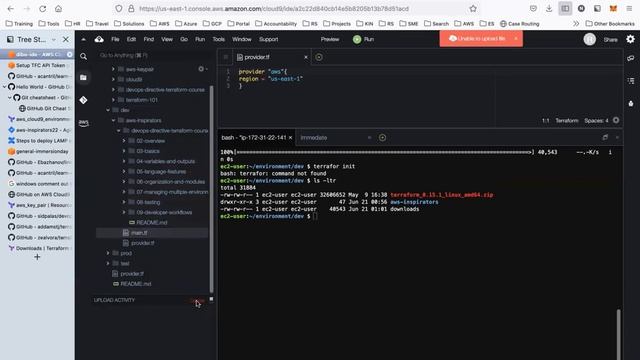Open the Environment file tree panel icon

[x=83, y=78]
